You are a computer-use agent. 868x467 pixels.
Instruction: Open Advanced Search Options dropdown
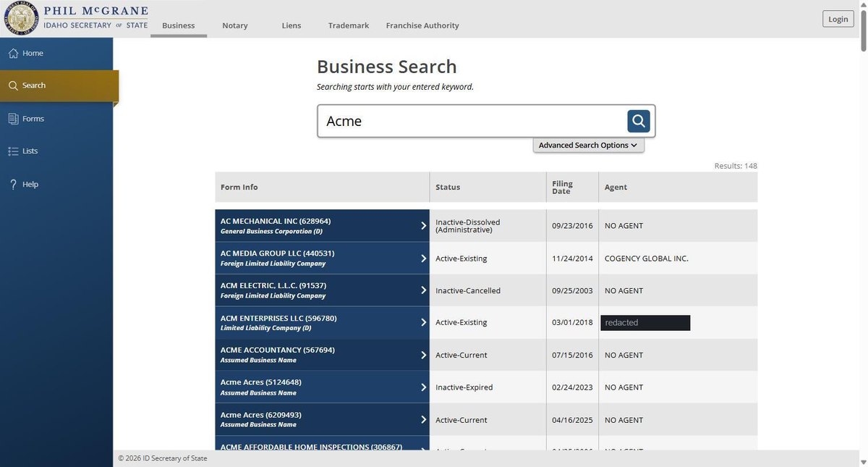[x=588, y=145]
